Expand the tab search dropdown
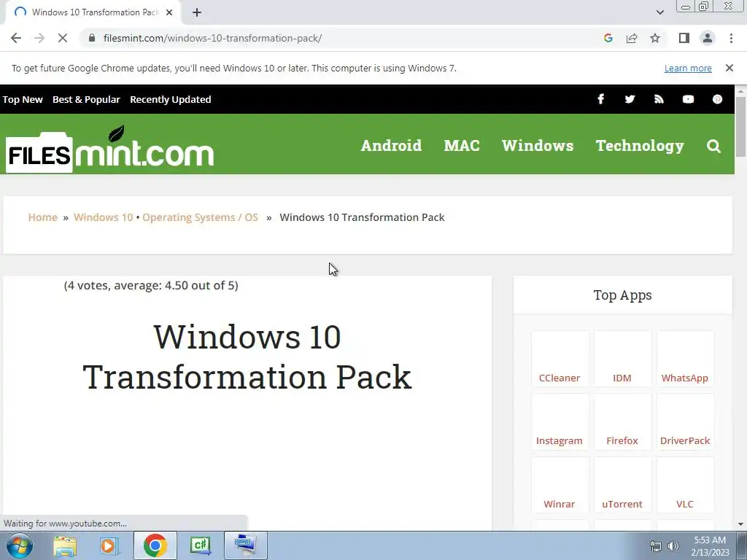 [659, 12]
